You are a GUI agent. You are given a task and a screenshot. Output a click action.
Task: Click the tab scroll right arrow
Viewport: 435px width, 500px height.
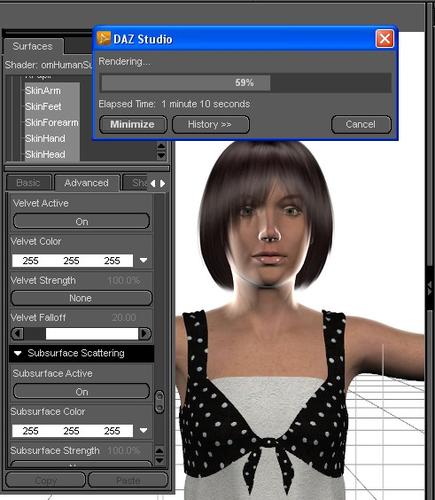tap(162, 183)
